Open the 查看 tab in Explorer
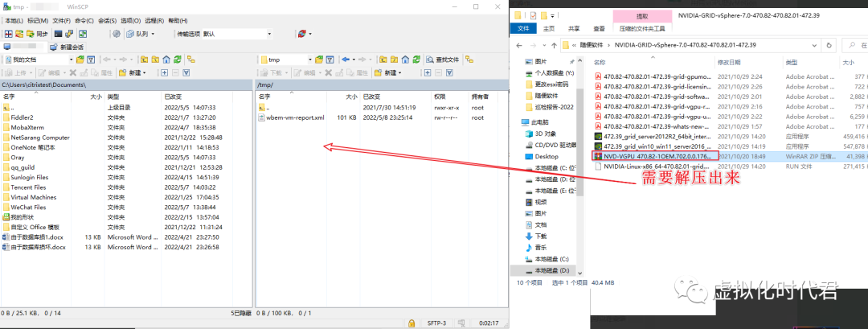Viewport: 868px width, 329px height. (x=599, y=28)
